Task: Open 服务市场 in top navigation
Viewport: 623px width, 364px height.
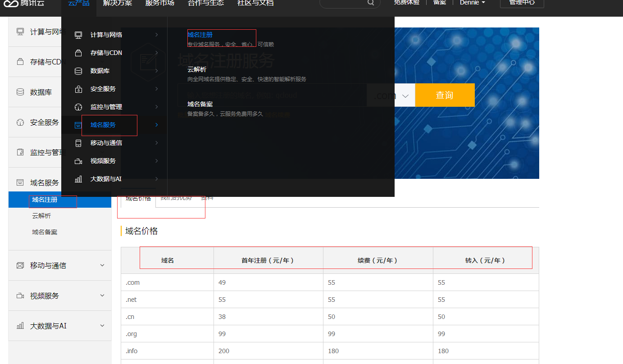Action: tap(159, 3)
